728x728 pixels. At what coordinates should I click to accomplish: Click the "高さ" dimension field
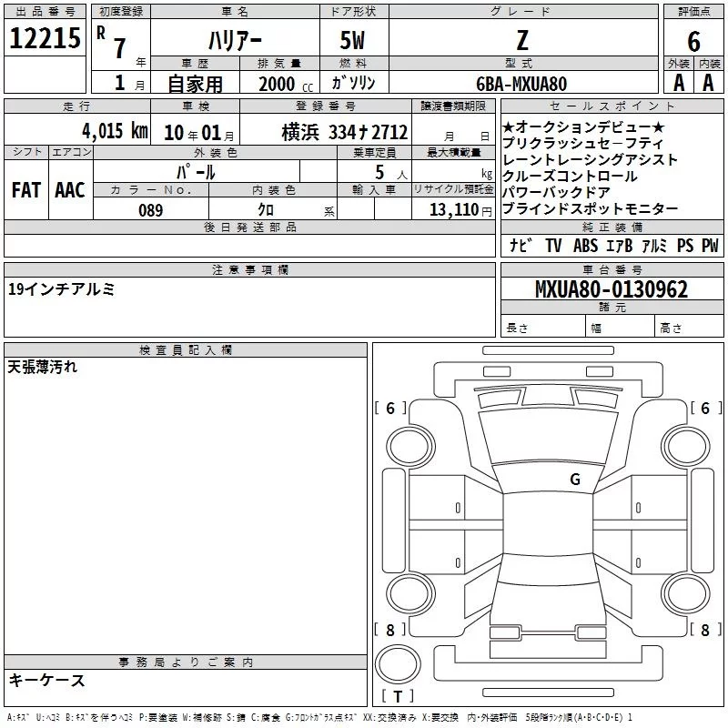point(689,326)
